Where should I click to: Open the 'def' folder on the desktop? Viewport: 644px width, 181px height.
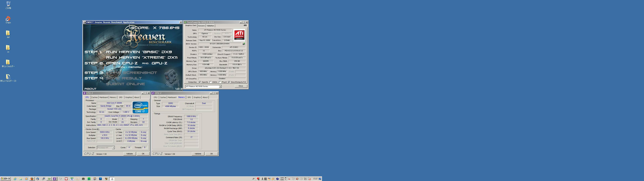(x=8, y=34)
